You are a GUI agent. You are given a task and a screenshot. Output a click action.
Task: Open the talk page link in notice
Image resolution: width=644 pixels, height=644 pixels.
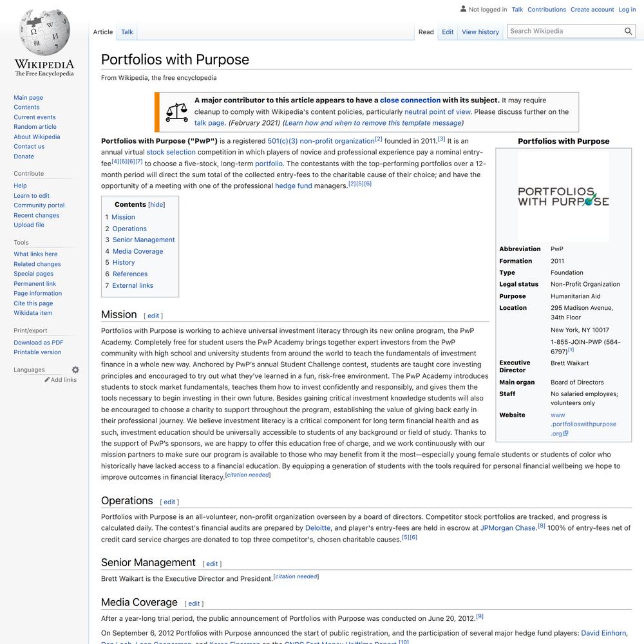tap(209, 123)
